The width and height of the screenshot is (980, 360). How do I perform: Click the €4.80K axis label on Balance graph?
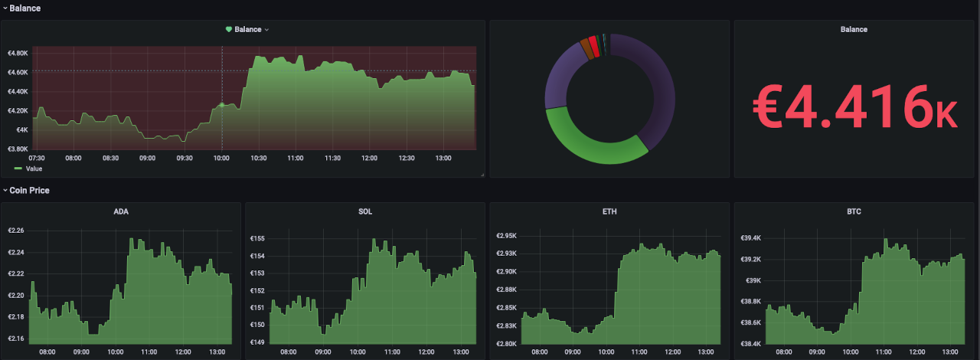pos(18,53)
